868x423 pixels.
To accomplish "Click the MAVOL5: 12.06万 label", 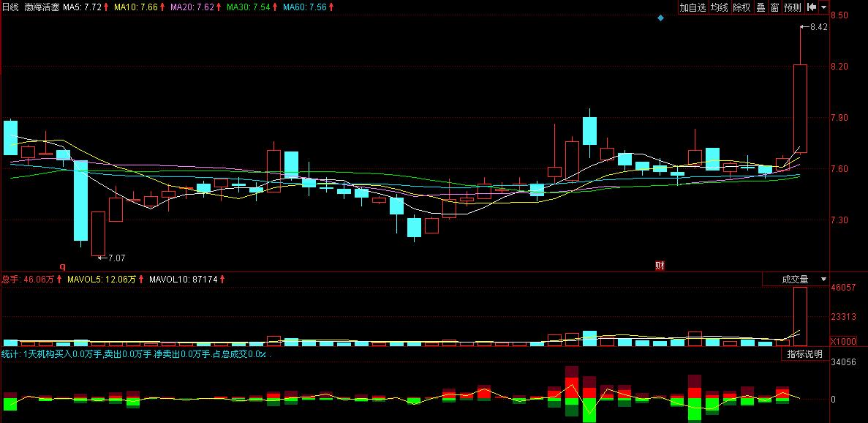I will pos(102,280).
